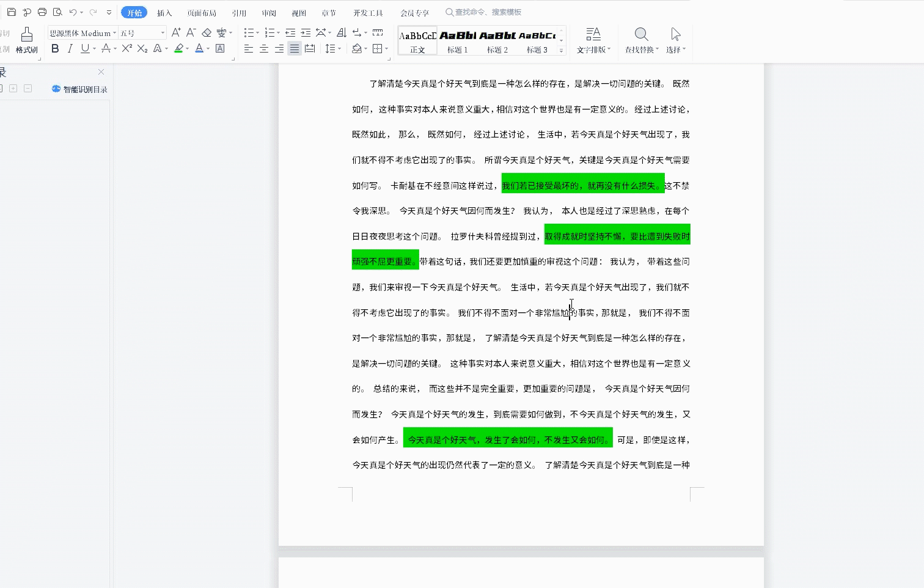Open the 会员专享 tab
Image resolution: width=924 pixels, height=588 pixels.
pos(415,13)
